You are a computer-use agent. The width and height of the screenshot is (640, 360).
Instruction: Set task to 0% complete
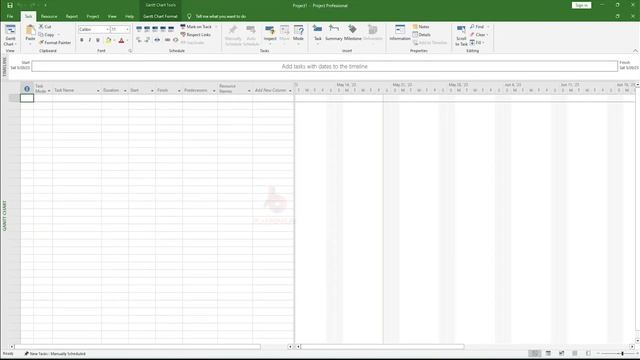139,29
